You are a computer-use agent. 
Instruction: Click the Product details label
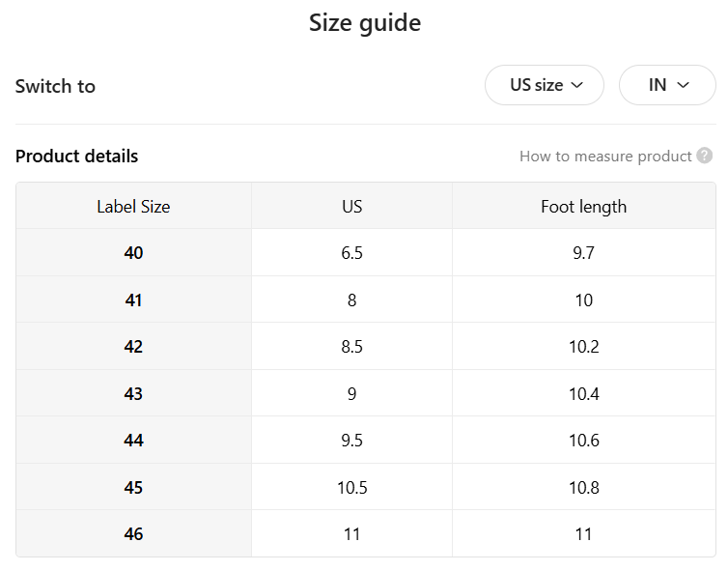(77, 156)
